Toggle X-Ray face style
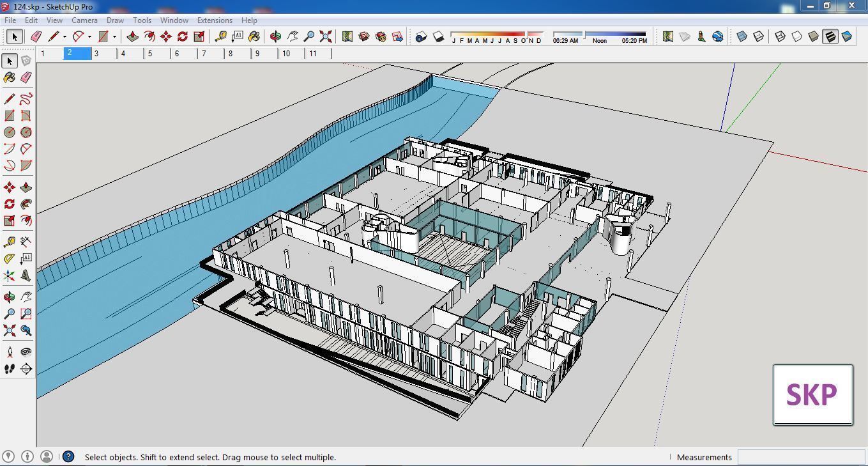This screenshot has width=868, height=466. tap(742, 36)
